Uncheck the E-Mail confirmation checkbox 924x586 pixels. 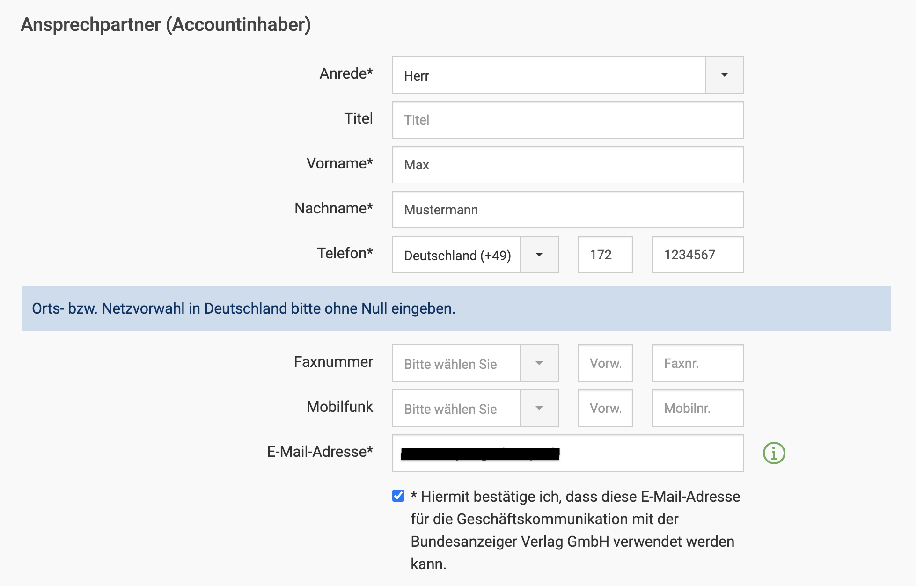pos(398,496)
